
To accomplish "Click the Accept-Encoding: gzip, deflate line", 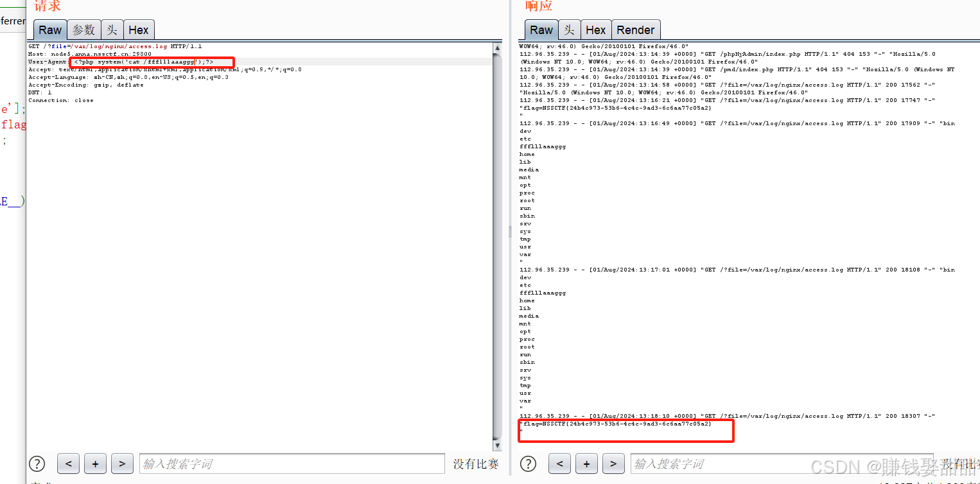I will (86, 85).
